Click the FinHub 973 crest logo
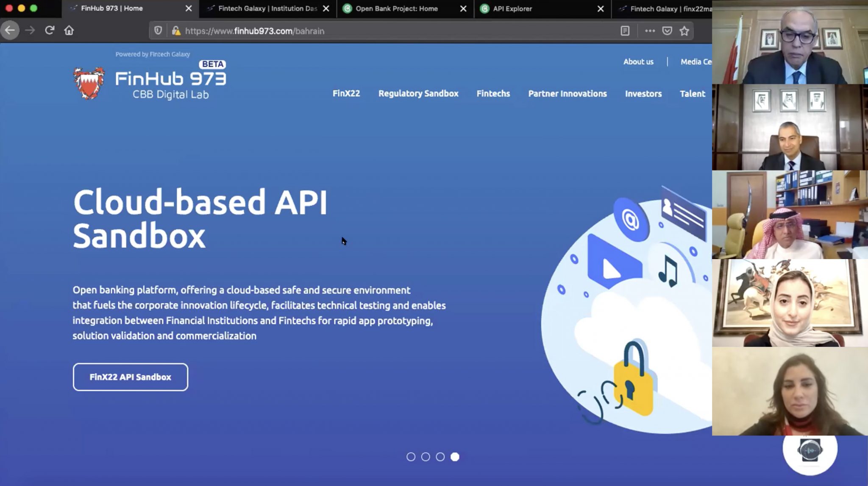The height and width of the screenshot is (486, 868). (89, 83)
